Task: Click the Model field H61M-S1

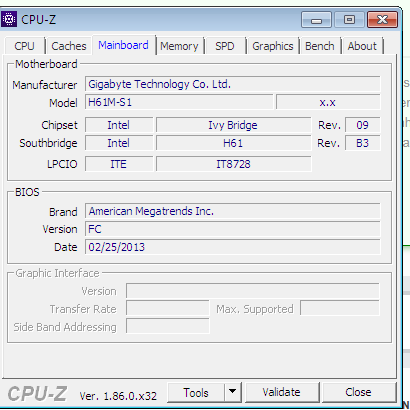Action: pyautogui.click(x=179, y=102)
